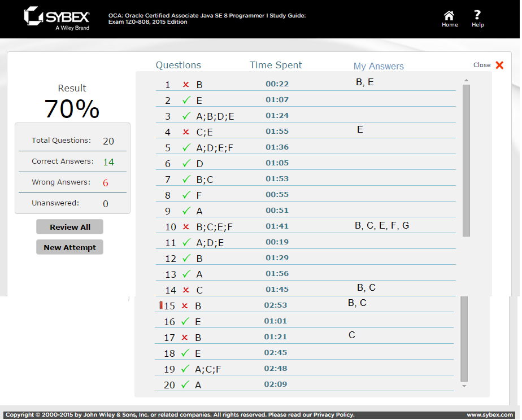Screen dimensions: 522x420
Task: Click the scroll down arrow of lower list
Action: click(x=464, y=386)
